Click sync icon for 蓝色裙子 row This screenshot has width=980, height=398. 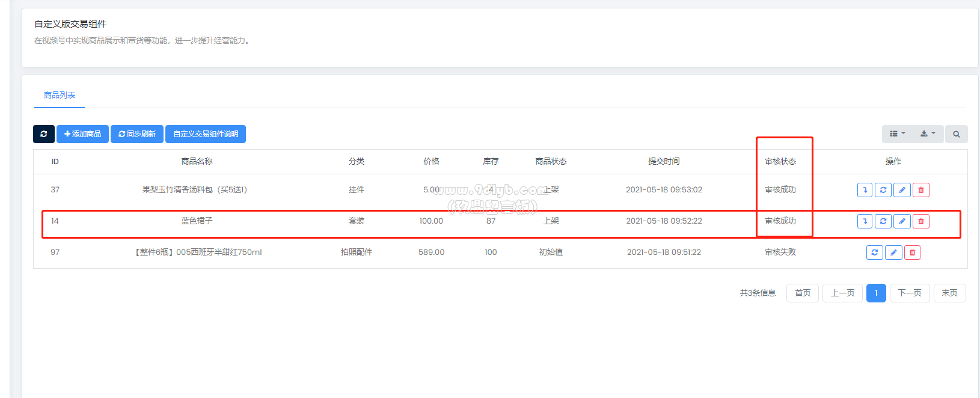(x=883, y=221)
